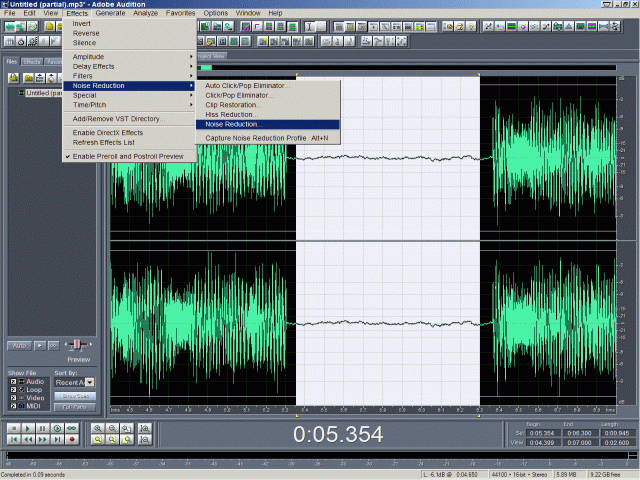The width and height of the screenshot is (640, 480).
Task: Select Auto Click/Pop Eliminator submenu item
Action: pos(268,86)
